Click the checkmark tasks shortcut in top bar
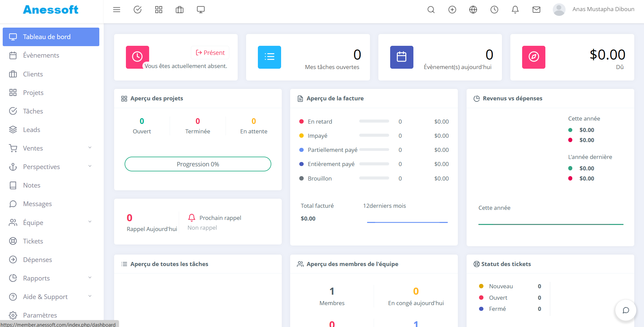The height and width of the screenshot is (327, 644). click(137, 10)
